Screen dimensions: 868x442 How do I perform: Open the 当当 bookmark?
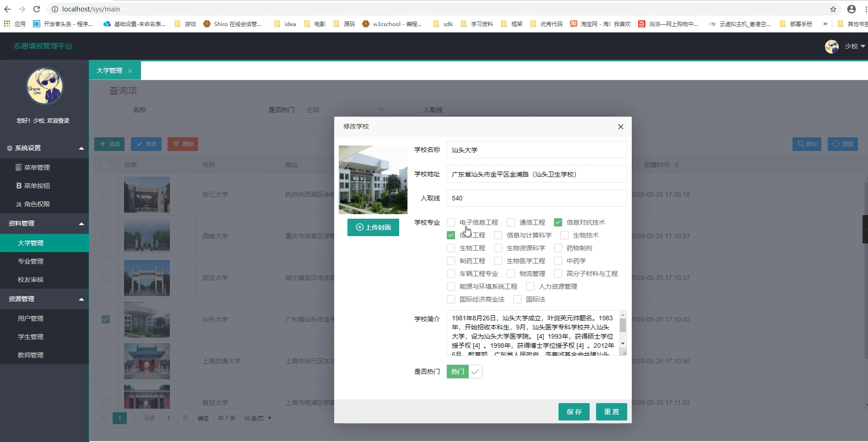coord(668,24)
